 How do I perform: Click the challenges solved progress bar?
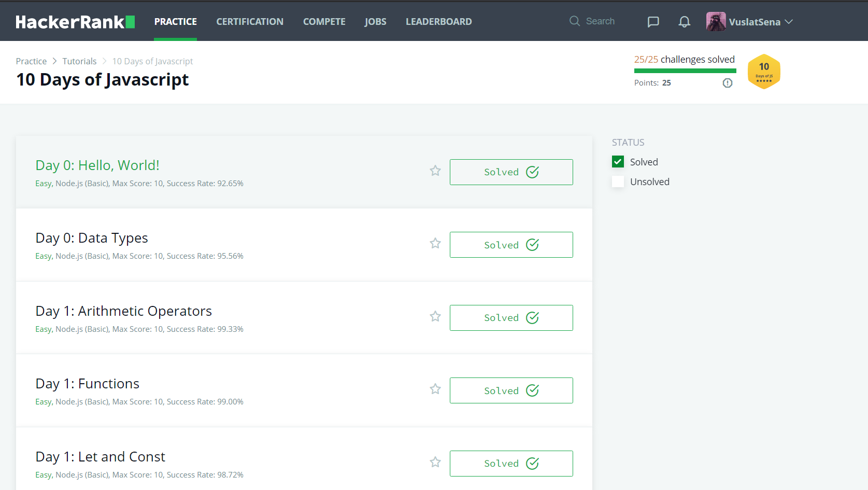[x=685, y=69]
